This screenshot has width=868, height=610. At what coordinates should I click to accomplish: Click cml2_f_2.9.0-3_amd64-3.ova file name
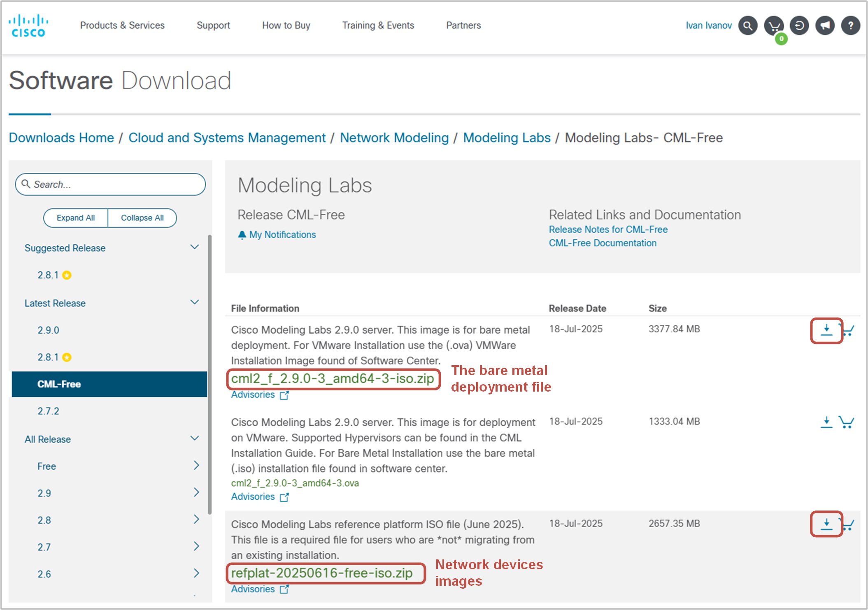(x=295, y=483)
